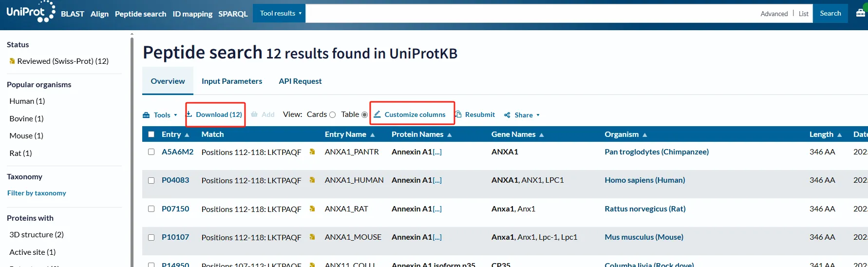
Task: Open Customize columns editor
Action: 410,114
